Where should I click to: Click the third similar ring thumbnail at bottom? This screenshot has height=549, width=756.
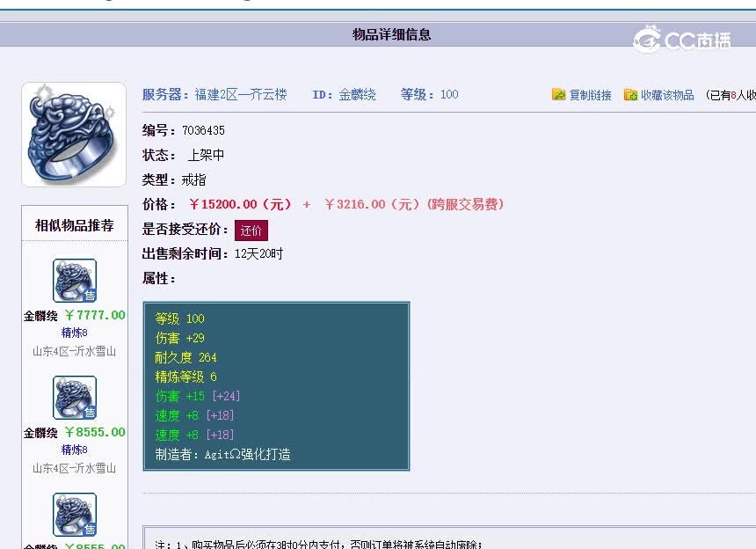(x=75, y=515)
